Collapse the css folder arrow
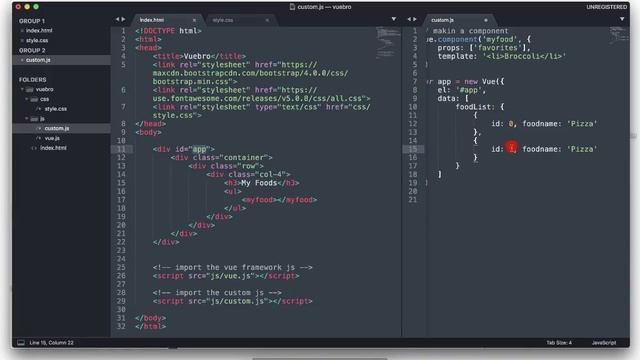Screen dimensions: 640x360 (27, 99)
